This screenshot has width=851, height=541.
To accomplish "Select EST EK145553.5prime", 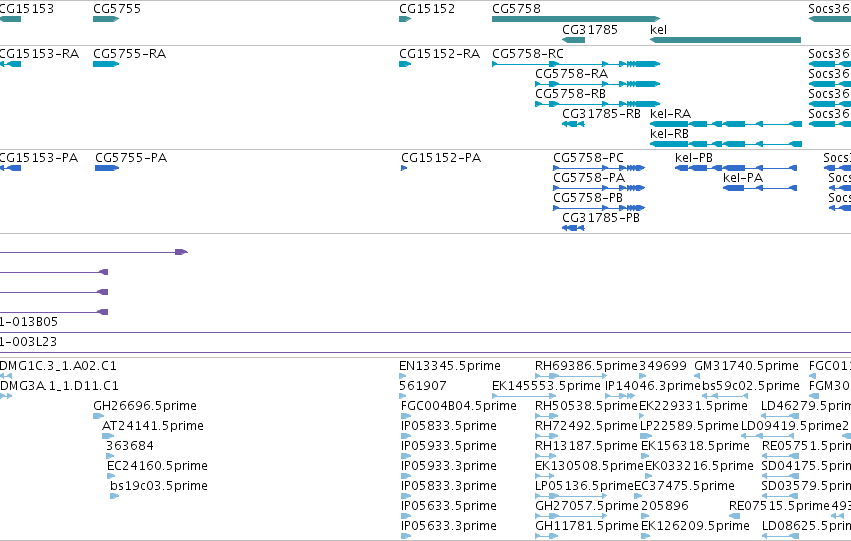I will tap(546, 386).
